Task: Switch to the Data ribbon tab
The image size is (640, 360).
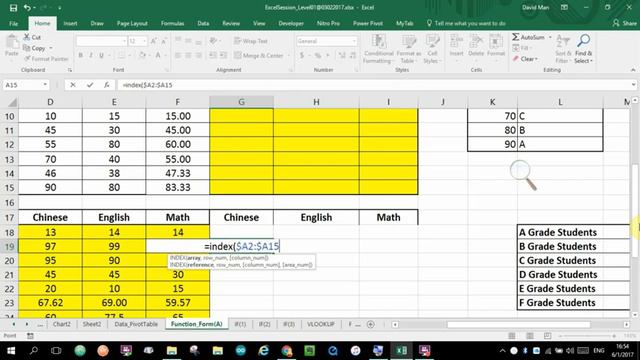Action: tap(203, 23)
